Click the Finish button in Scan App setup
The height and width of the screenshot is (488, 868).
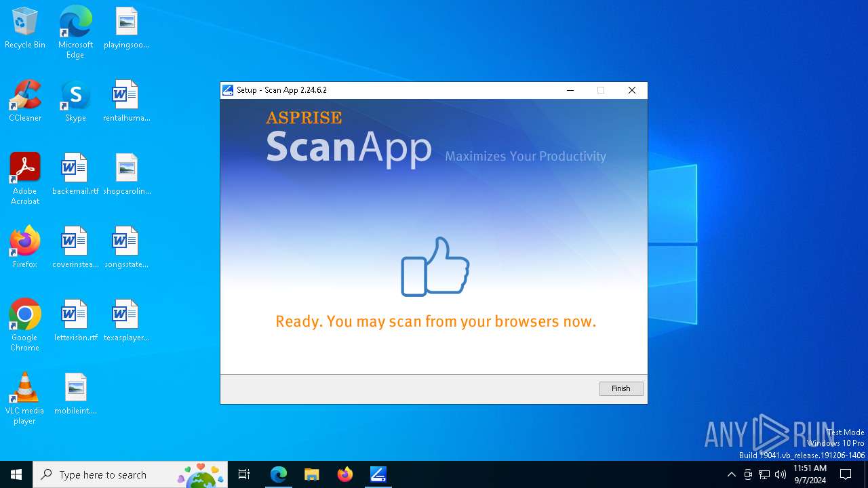click(621, 388)
